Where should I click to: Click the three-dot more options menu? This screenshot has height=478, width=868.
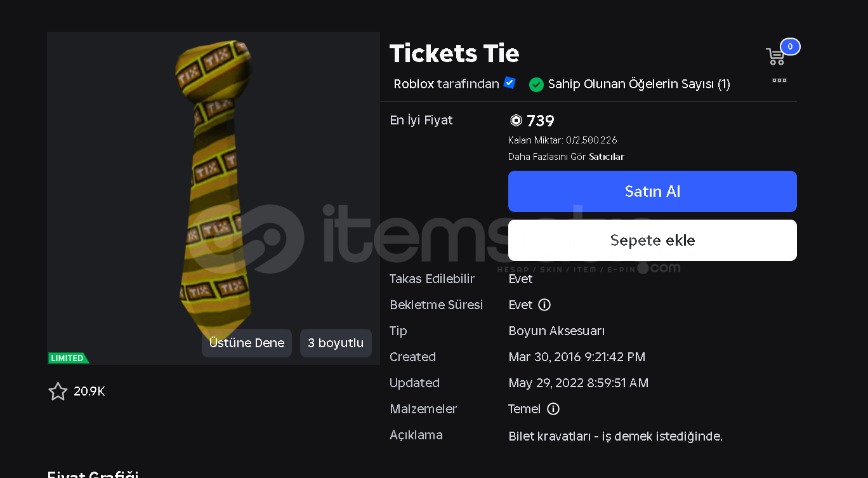click(x=779, y=81)
